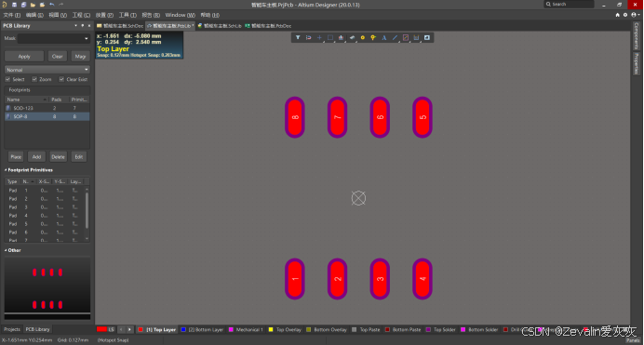Viewport: 644px width, 345px height.
Task: Click the place fill region icon
Action: pyautogui.click(x=427, y=37)
